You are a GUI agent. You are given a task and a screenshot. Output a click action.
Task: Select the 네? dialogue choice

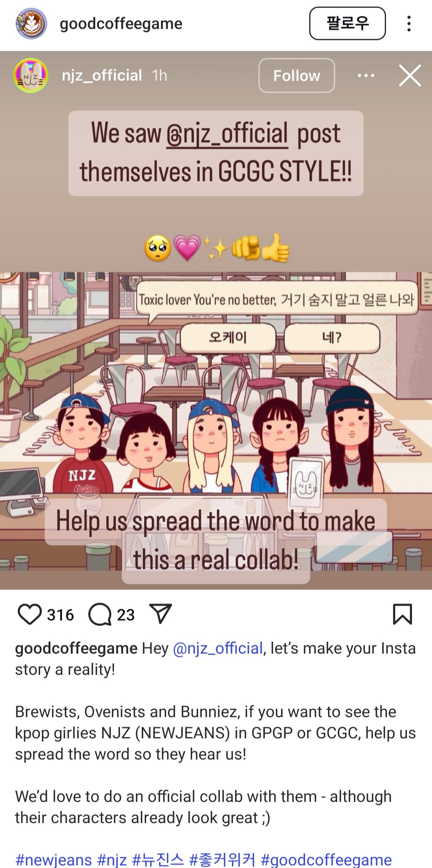tap(332, 338)
